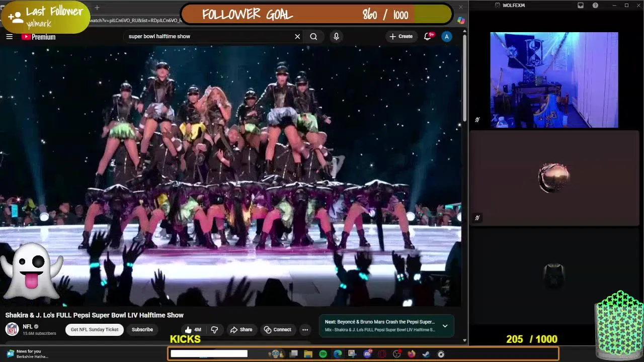644x362 pixels.
Task: Open the inbox icon in WOLFEXM window
Action: tap(581, 5)
